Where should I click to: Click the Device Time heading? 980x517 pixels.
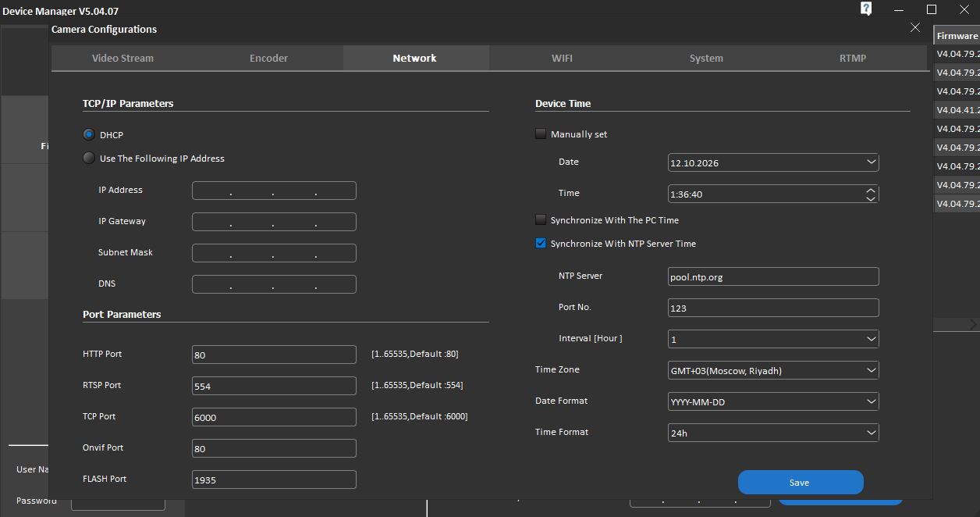click(x=563, y=103)
